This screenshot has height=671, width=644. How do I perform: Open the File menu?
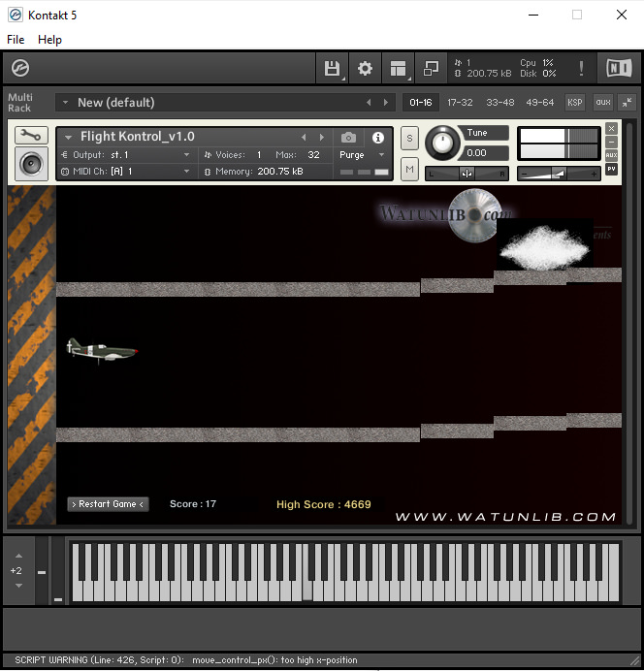[x=16, y=40]
